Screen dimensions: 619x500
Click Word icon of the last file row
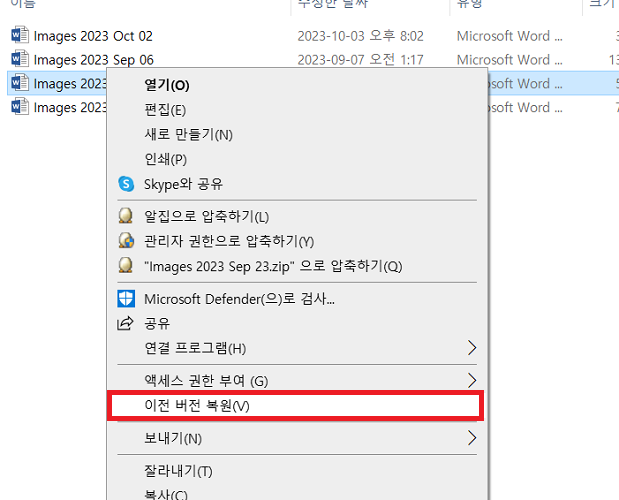point(20,107)
